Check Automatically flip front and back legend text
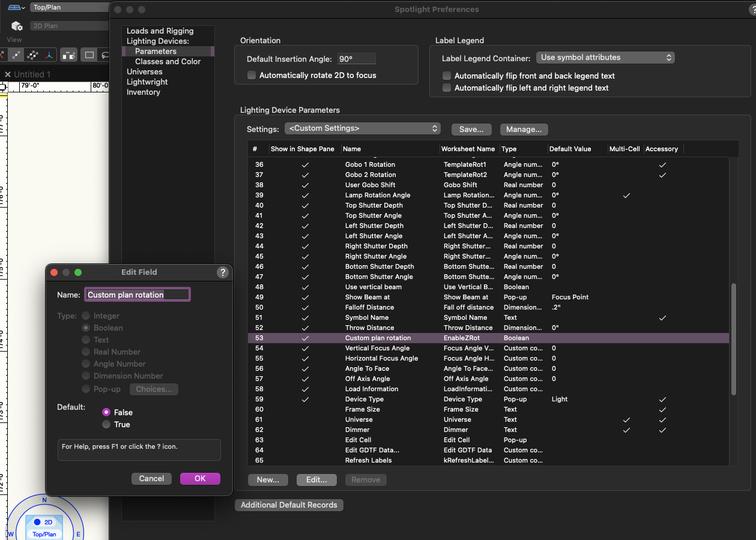 click(447, 76)
